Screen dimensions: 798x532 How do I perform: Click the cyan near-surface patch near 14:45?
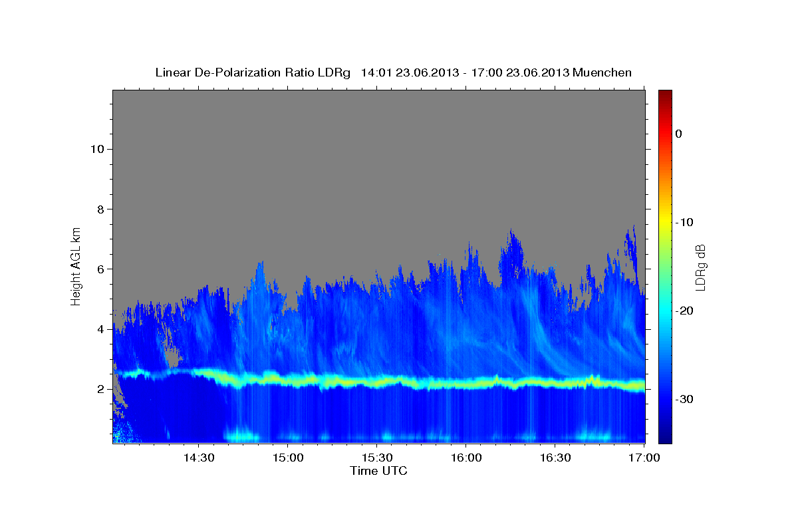click(x=243, y=436)
